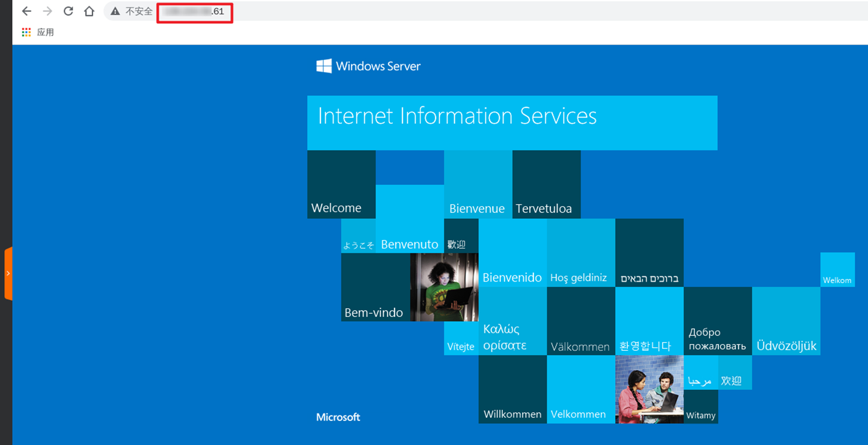Expand the orange side panel arrow
The width and height of the screenshot is (868, 445).
click(x=8, y=273)
